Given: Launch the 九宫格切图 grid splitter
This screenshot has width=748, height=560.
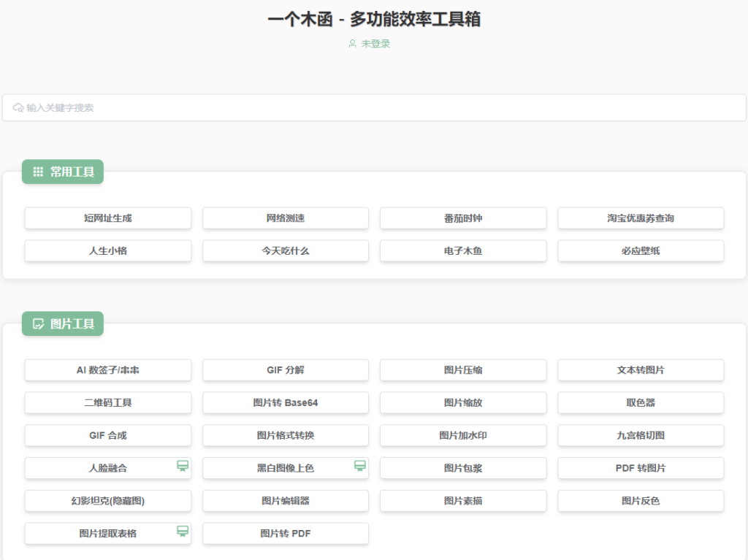Looking at the screenshot, I should (641, 435).
